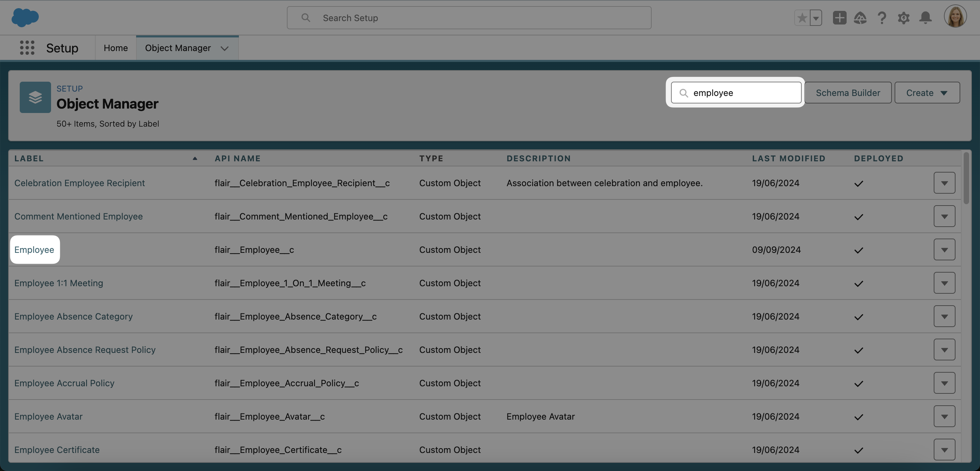This screenshot has width=980, height=471.
Task: Select Employee Certificate object row
Action: [57, 449]
